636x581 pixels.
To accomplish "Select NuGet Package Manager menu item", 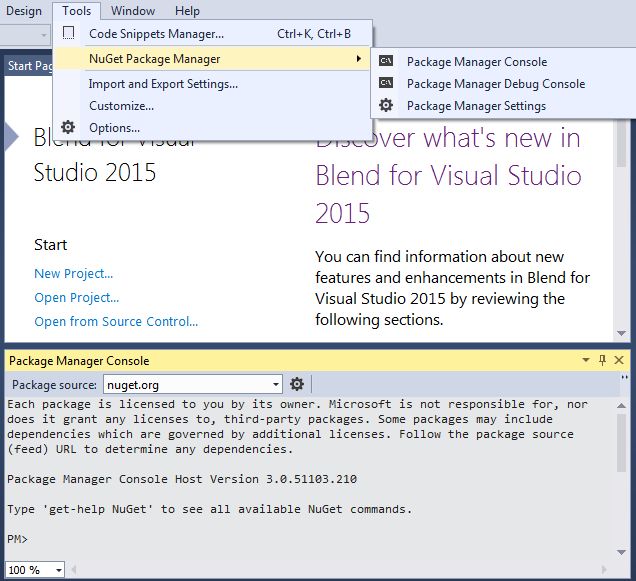I will 213,59.
